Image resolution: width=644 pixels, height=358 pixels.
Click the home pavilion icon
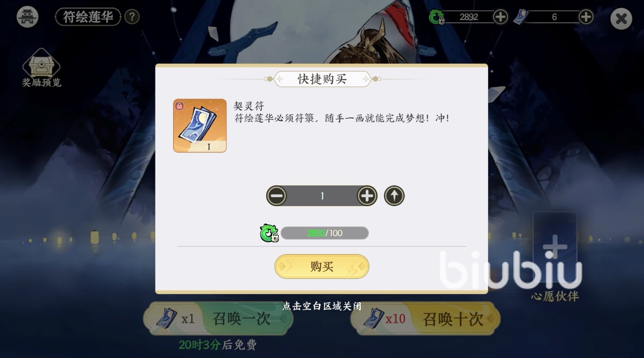point(27,17)
